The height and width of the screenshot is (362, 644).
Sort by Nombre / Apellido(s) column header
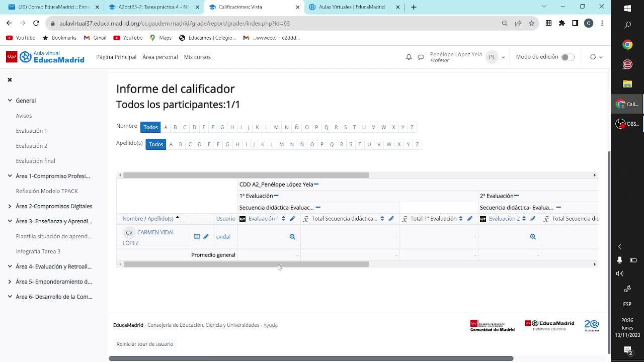[148, 219]
